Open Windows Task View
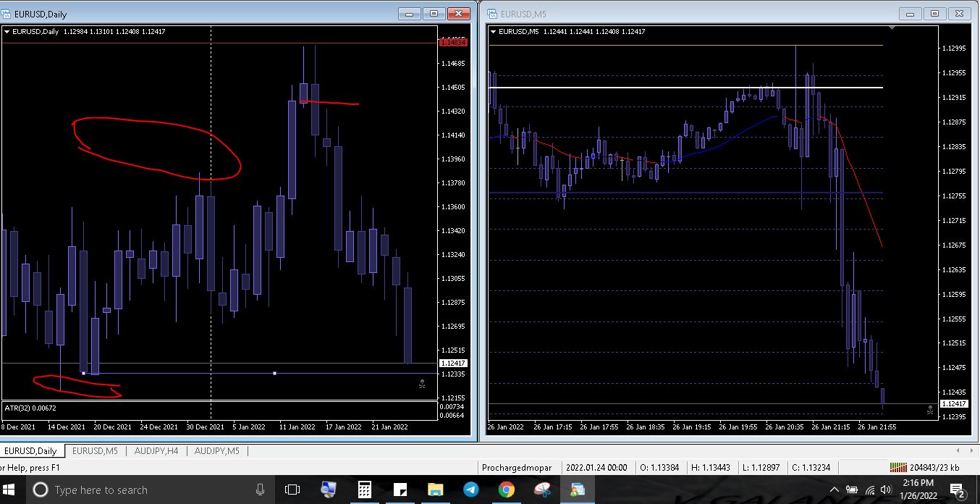980x504 pixels. tap(292, 490)
